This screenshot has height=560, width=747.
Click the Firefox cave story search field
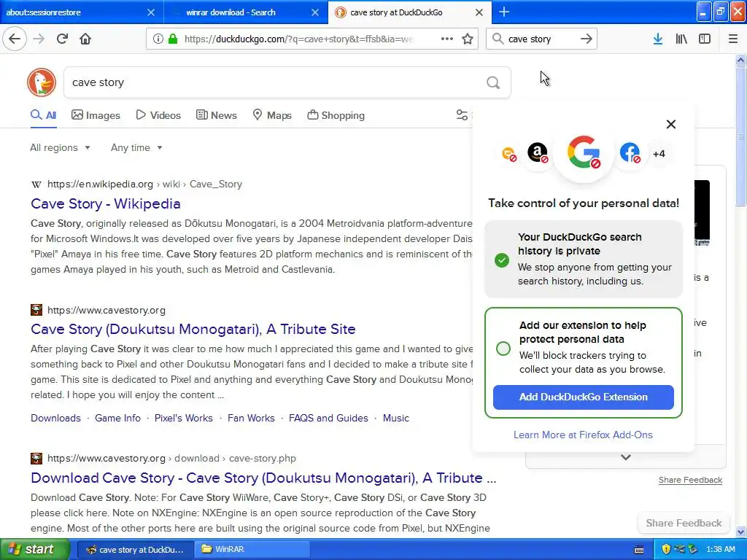point(541,39)
